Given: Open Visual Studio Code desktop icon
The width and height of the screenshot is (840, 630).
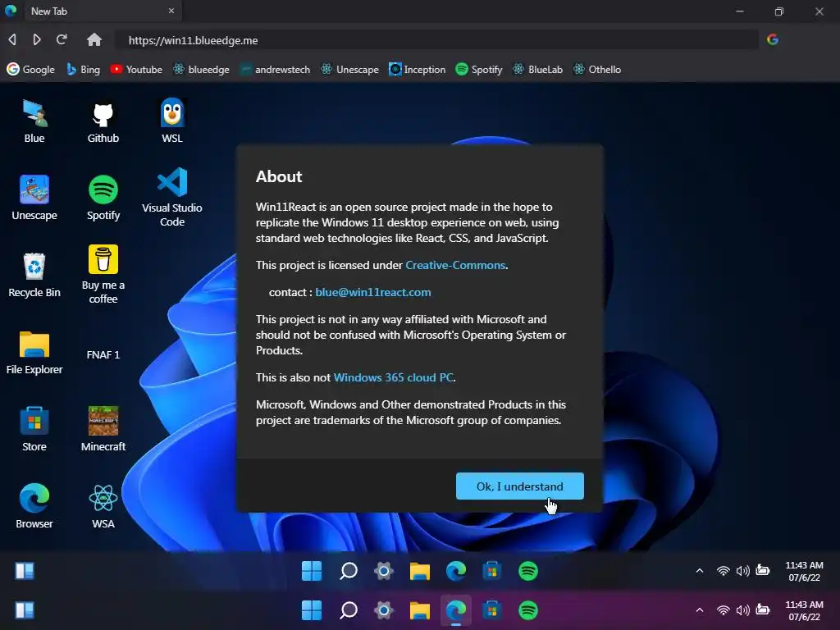Looking at the screenshot, I should pyautogui.click(x=172, y=198).
